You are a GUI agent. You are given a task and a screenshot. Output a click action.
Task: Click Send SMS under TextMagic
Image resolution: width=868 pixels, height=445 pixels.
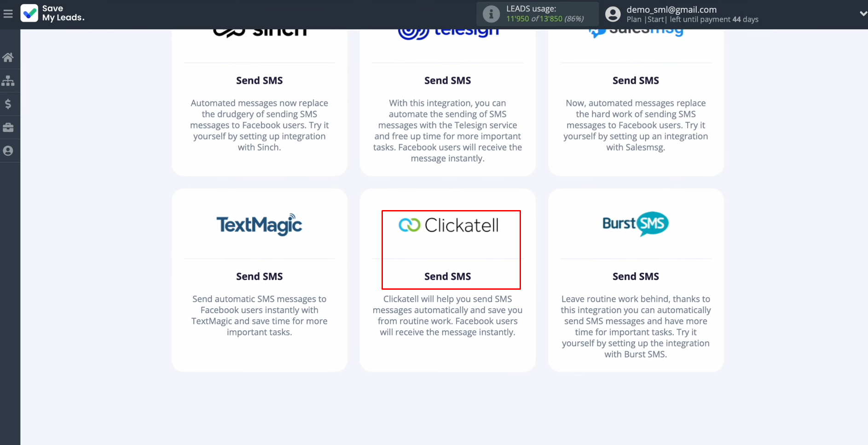pyautogui.click(x=260, y=276)
